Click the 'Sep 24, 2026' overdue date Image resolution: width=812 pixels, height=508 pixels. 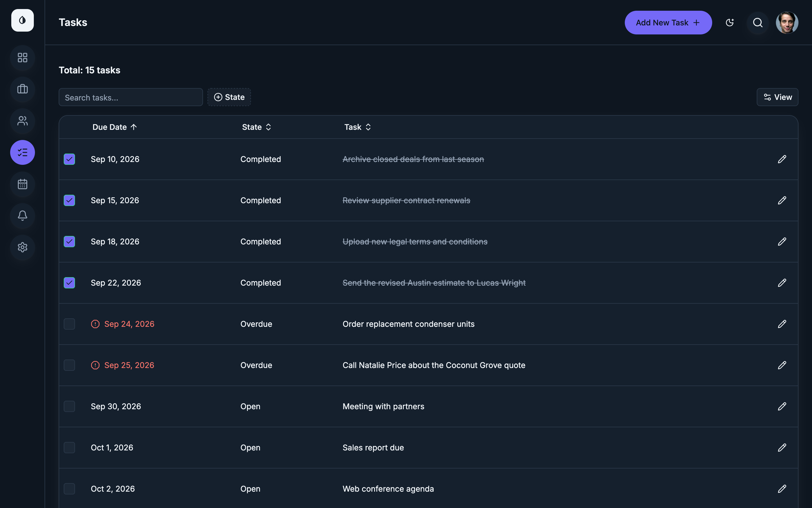[x=129, y=324]
